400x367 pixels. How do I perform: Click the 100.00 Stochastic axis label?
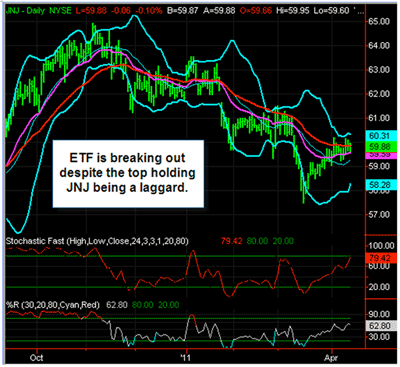pos(381,246)
